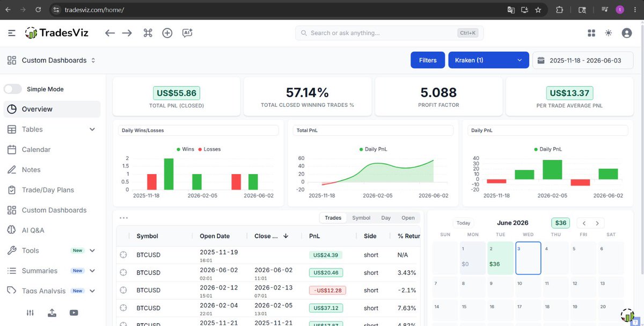644x326 pixels.
Task: Open the YouTube icon at sidebar bottom
Action: point(74,313)
